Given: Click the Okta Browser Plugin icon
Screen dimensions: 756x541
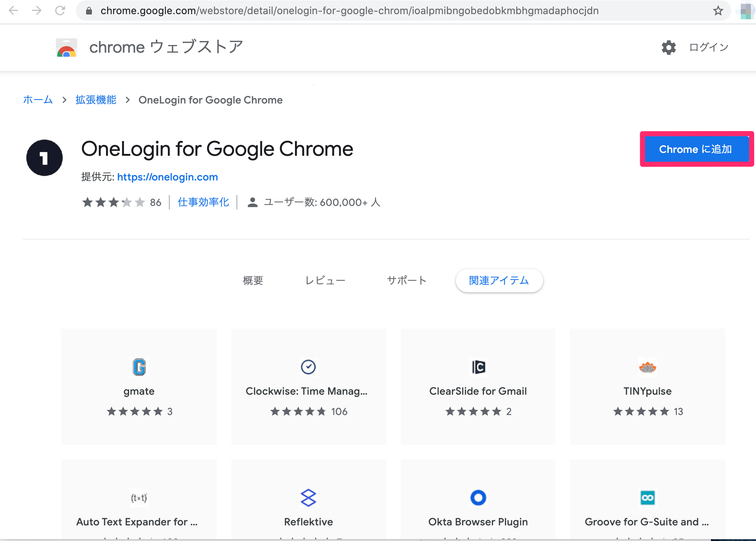Looking at the screenshot, I should coord(478,498).
